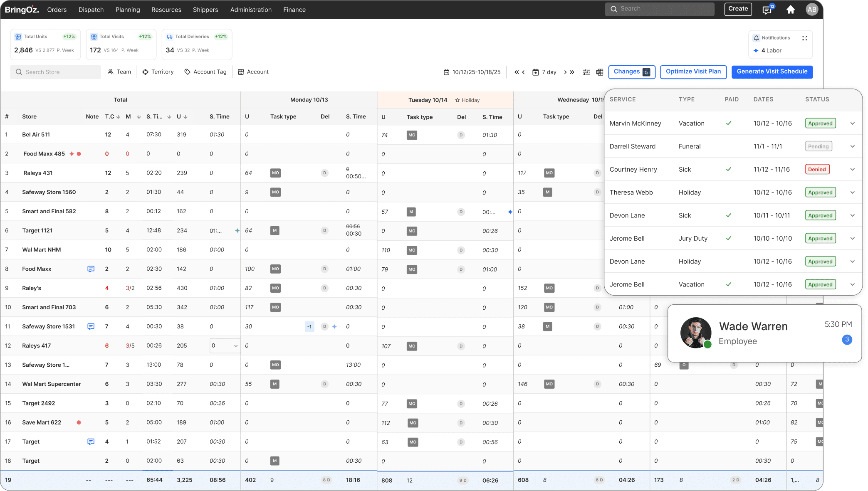Click the Optimize Visit Plan button
The image size is (868, 491).
click(693, 72)
